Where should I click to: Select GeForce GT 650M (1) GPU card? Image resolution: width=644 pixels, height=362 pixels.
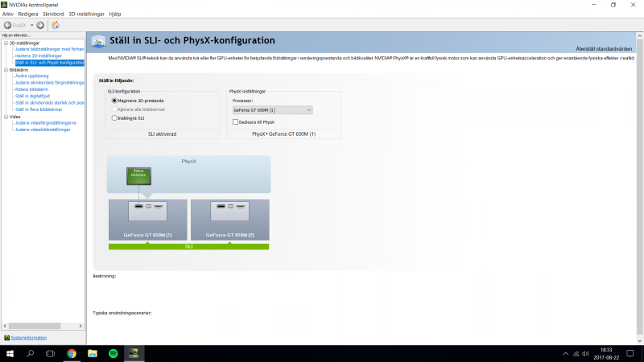click(148, 220)
